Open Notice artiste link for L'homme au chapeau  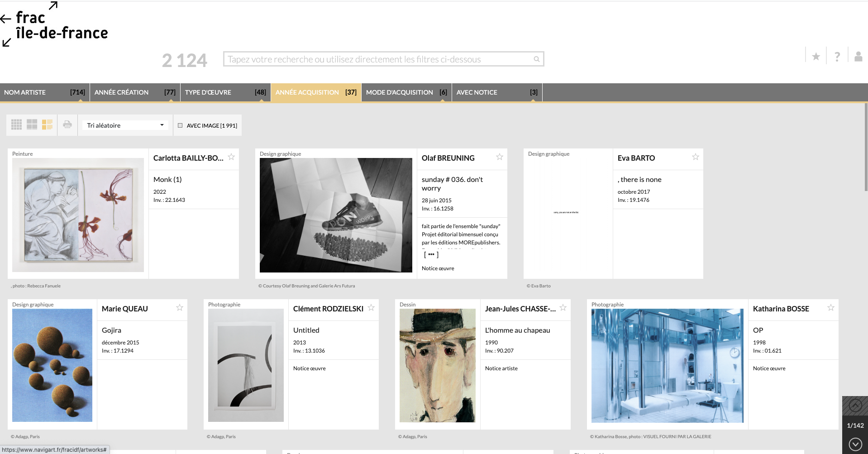501,368
